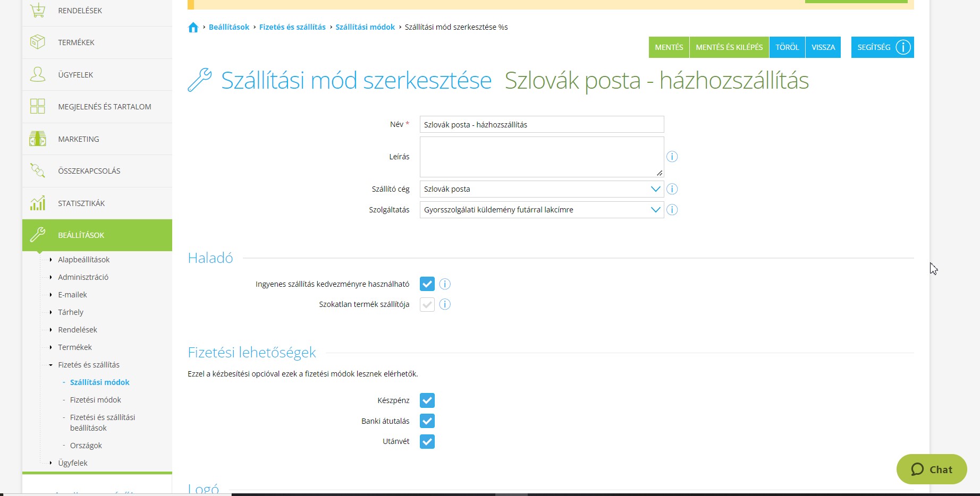Click the Töröl button

pos(787,47)
